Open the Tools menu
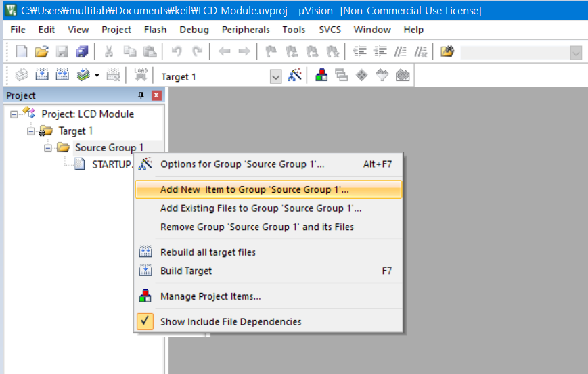This screenshot has height=374, width=588. tap(294, 30)
